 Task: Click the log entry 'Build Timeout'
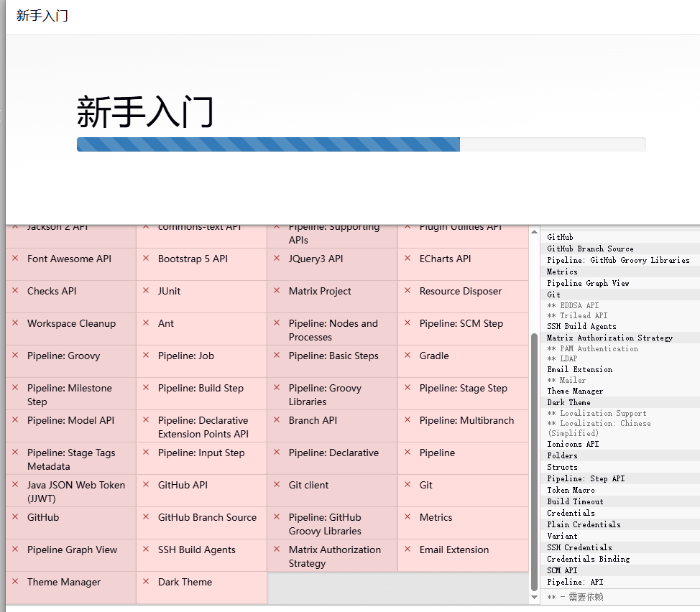pyautogui.click(x=575, y=501)
